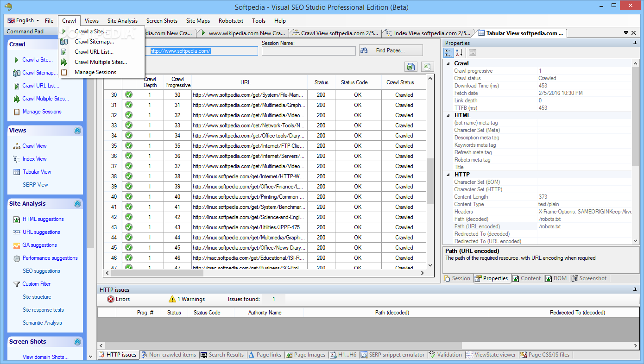Sort properties by category icon
The width and height of the screenshot is (644, 364).
449,53
